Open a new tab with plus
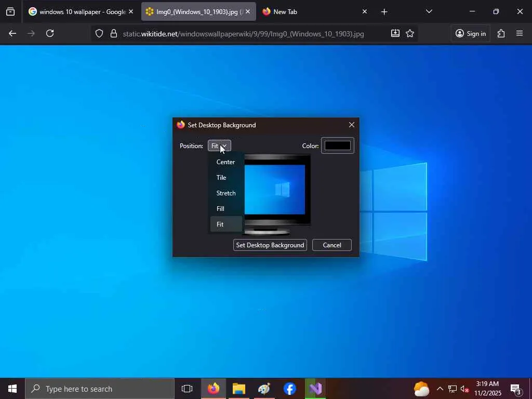Image resolution: width=532 pixels, height=399 pixels. point(384,12)
